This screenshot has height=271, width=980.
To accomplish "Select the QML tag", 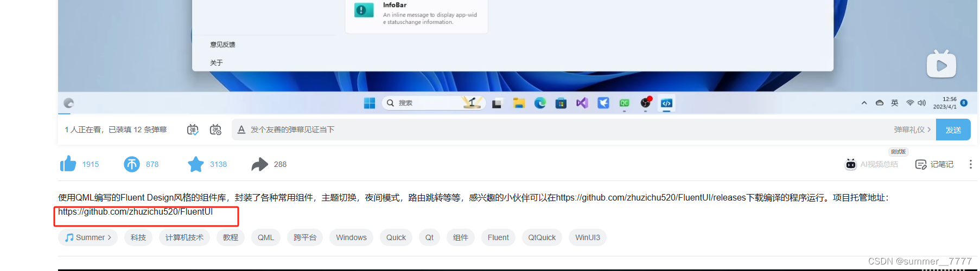I will click(266, 237).
